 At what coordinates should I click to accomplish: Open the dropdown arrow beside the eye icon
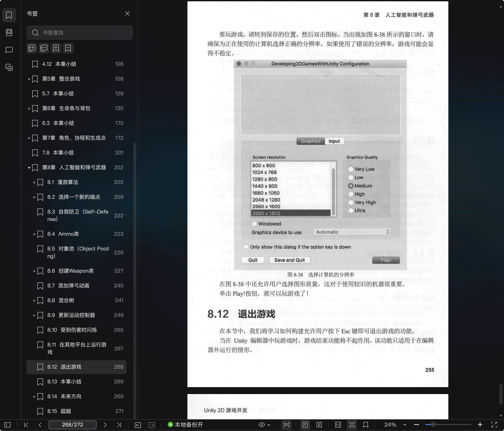point(269,425)
